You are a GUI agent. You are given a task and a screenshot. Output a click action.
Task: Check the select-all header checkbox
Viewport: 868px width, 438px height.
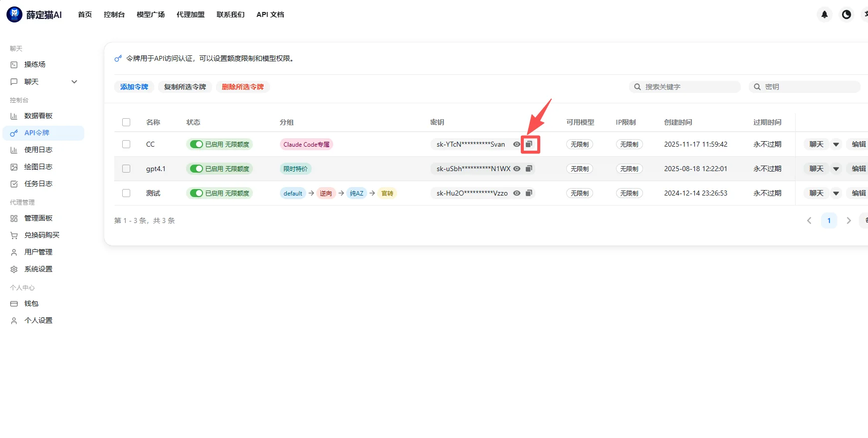[x=126, y=122]
